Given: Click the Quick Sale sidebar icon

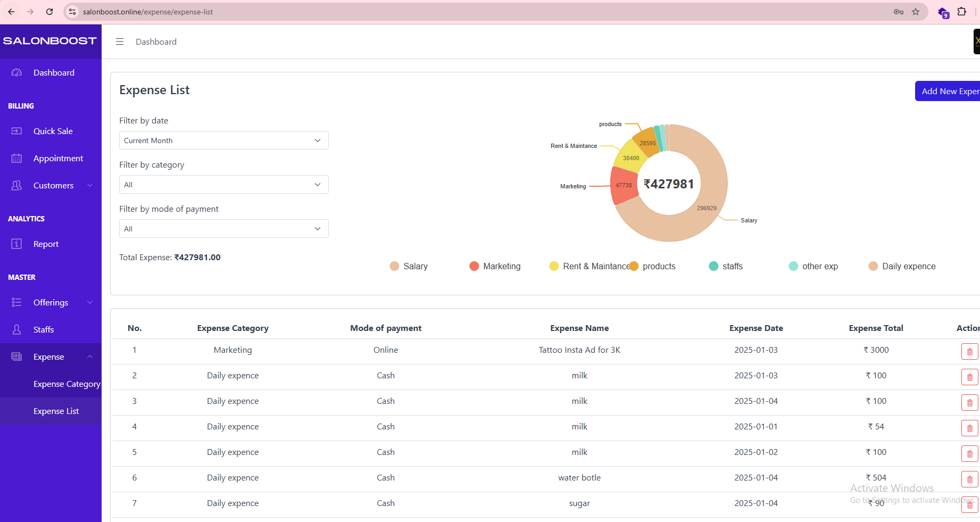Looking at the screenshot, I should (16, 131).
